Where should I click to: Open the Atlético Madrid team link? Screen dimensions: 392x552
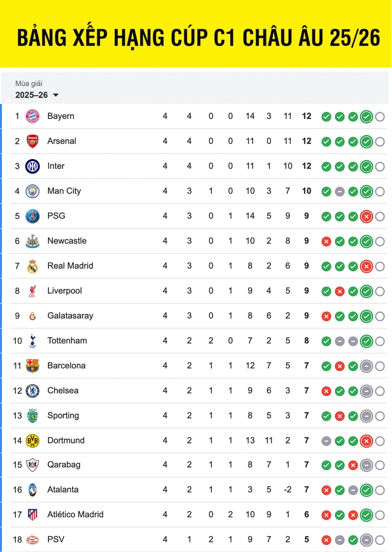point(75,514)
